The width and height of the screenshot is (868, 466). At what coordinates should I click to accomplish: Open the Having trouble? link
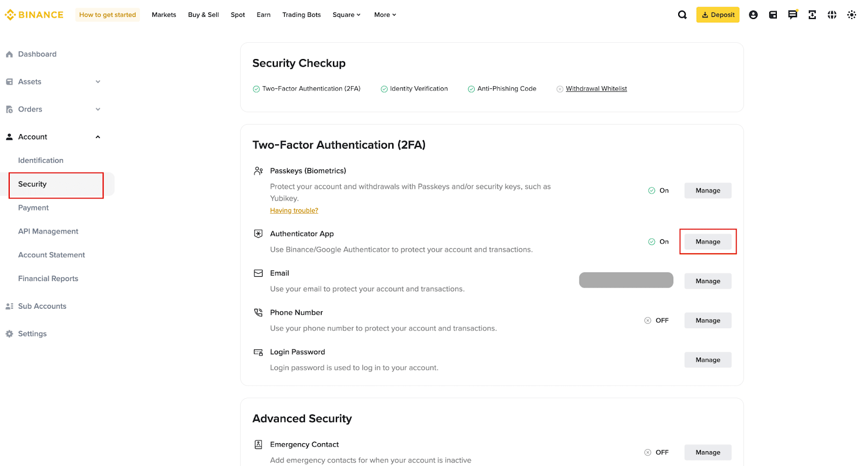tap(294, 210)
